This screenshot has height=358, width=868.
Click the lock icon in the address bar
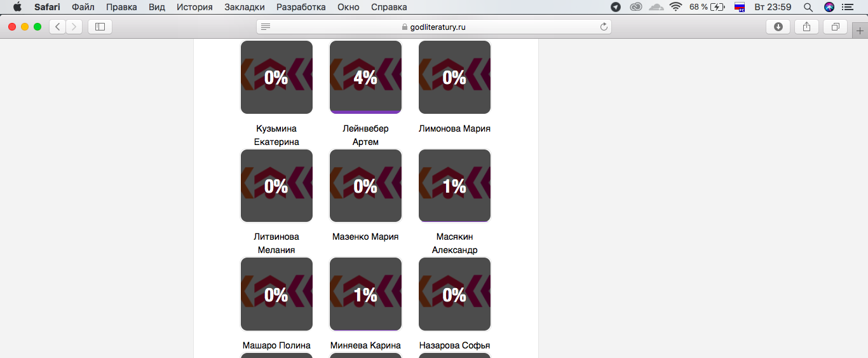point(404,27)
